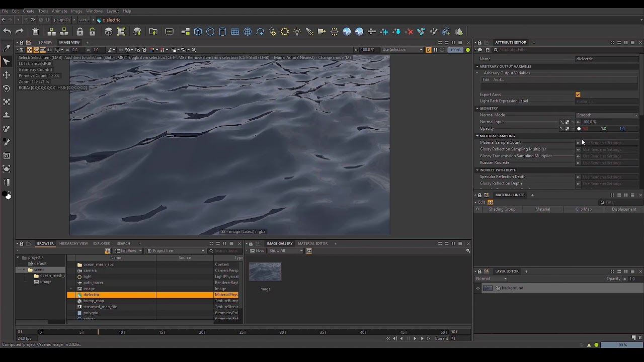Click the lock icon of the Attribute Editor panel
Viewport: 644px width, 362px height.
tap(479, 42)
